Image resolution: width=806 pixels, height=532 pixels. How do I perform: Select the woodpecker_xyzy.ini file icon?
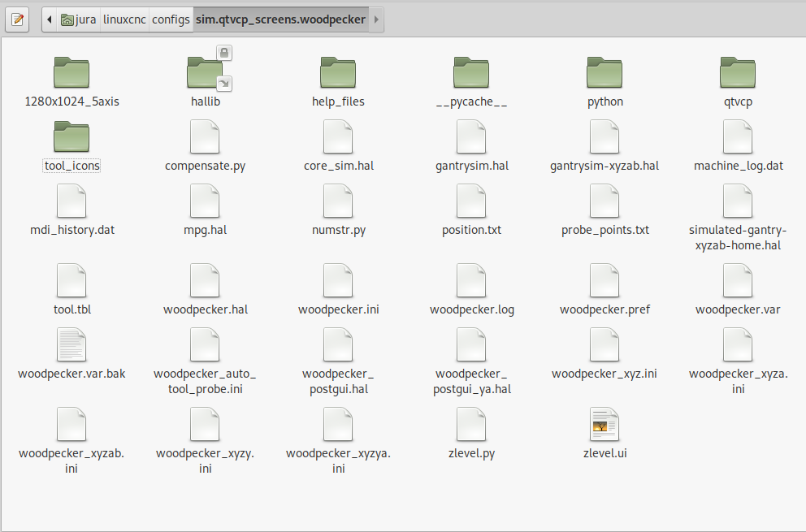point(205,425)
